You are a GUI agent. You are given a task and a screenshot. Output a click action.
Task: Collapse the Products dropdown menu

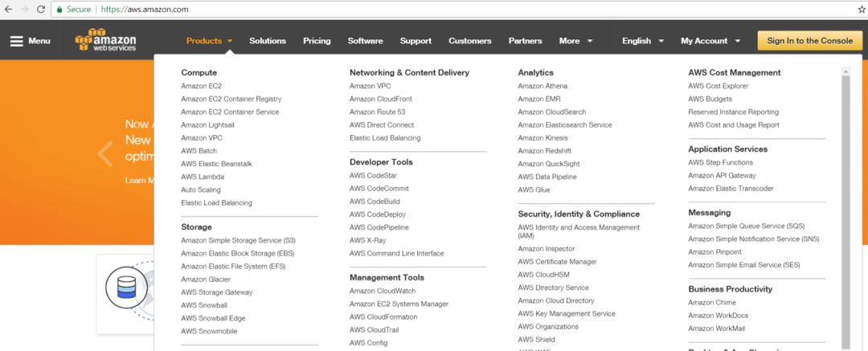209,41
